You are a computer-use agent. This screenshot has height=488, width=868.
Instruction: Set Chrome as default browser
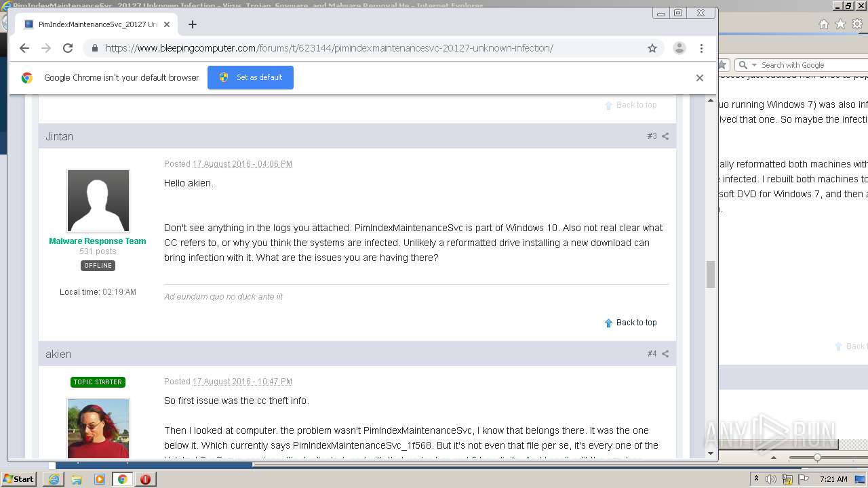250,77
